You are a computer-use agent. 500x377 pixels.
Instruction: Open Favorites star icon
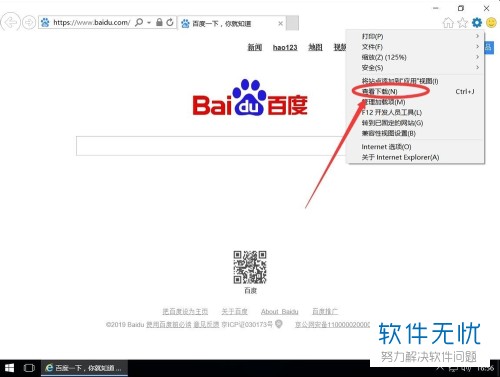click(x=462, y=23)
